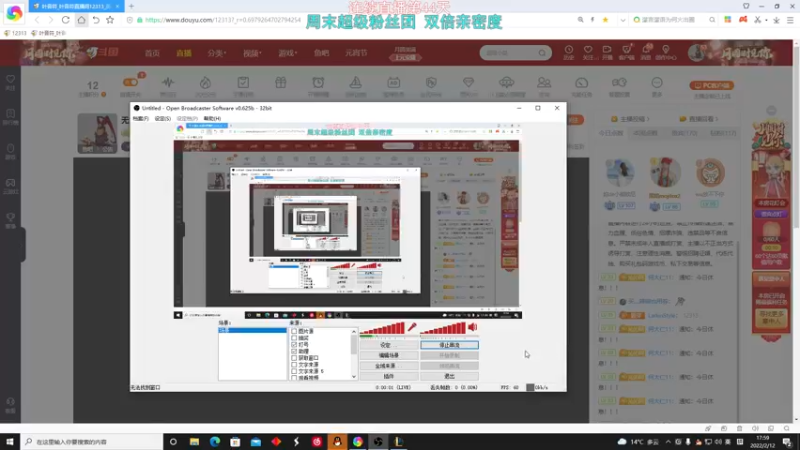Click the sources list scroll-down arrow in OBS
800x450 pixels.
pos(354,377)
